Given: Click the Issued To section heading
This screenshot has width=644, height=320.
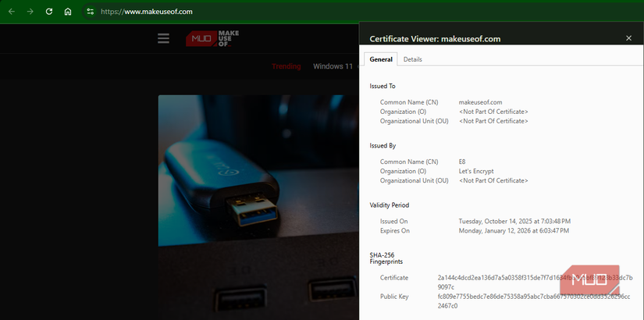Looking at the screenshot, I should click(382, 87).
